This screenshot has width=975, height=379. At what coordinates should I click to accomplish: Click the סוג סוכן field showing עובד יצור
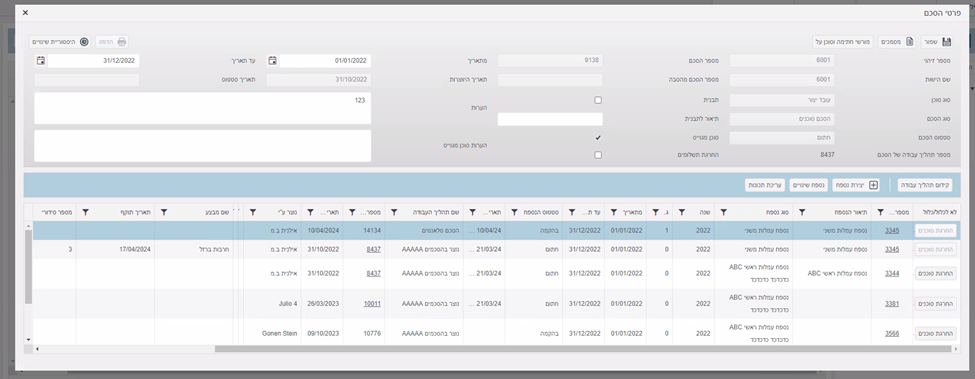coord(782,100)
